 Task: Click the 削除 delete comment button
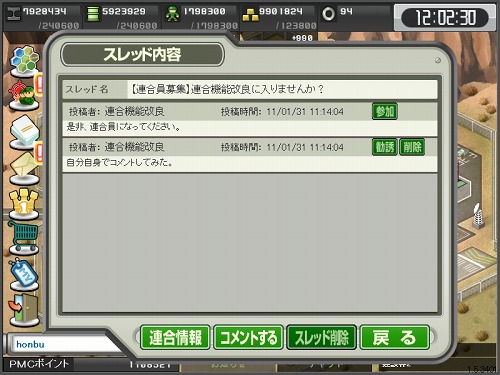[x=412, y=147]
